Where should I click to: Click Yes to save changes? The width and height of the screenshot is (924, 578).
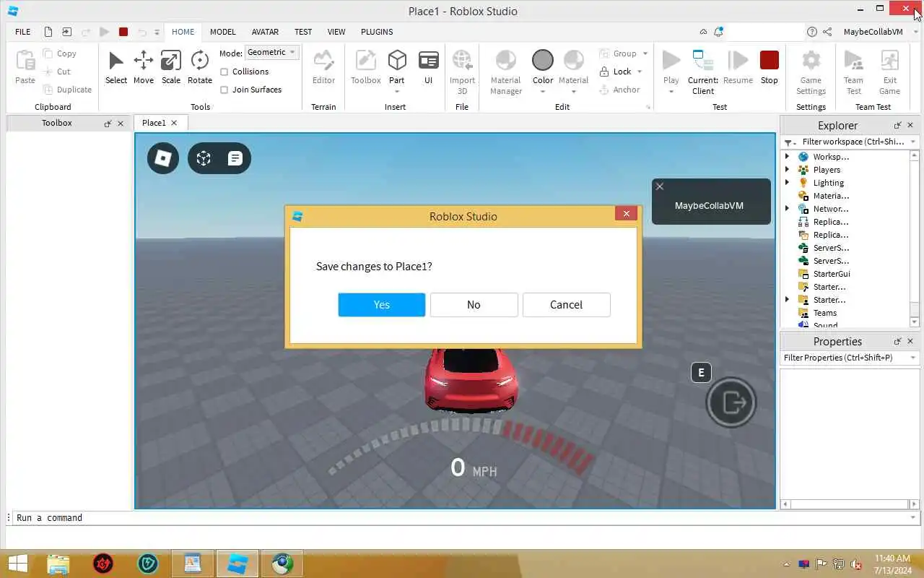pyautogui.click(x=381, y=305)
